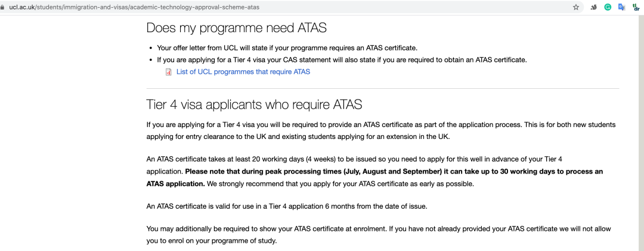This screenshot has height=251, width=644.
Task: Click the PDF icon beside the programmes list
Action: [169, 72]
